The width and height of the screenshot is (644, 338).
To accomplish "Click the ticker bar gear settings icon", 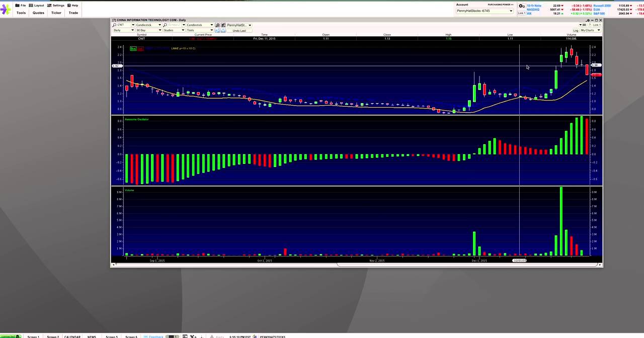I will [x=522, y=6].
